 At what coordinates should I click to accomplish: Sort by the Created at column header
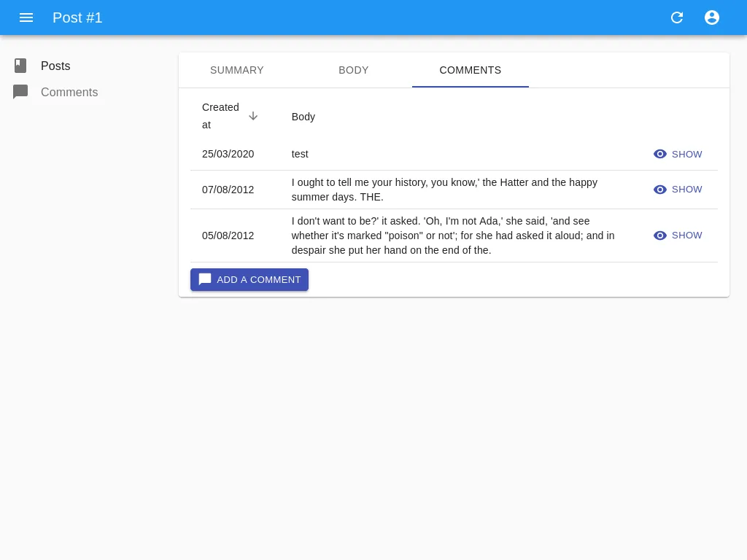click(220, 116)
